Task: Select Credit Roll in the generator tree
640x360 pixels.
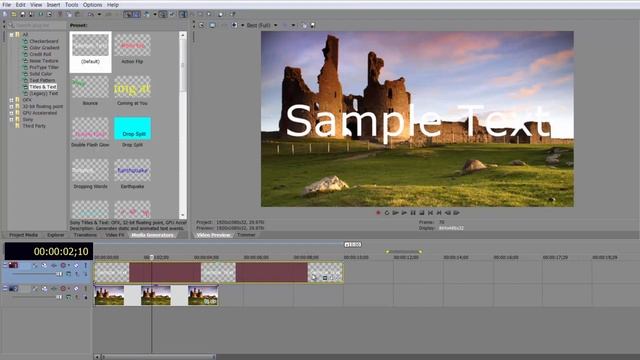Action: click(x=40, y=54)
